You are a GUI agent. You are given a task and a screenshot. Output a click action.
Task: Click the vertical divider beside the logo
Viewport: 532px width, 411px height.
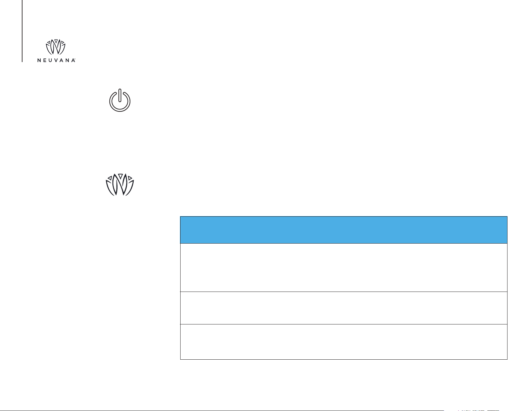tap(22, 31)
